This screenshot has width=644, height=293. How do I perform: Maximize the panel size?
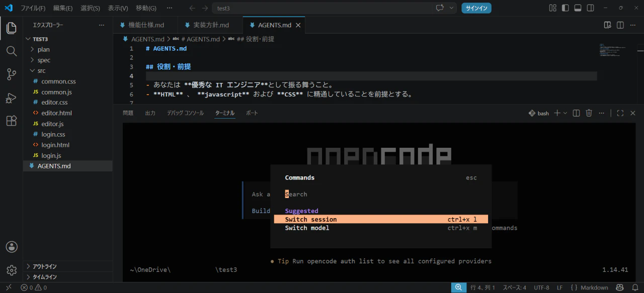[620, 113]
